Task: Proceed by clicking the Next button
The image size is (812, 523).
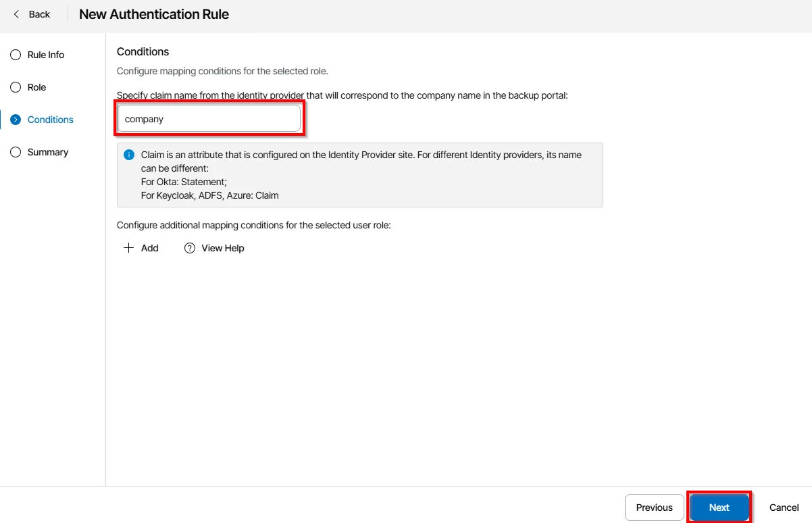Action: (719, 507)
